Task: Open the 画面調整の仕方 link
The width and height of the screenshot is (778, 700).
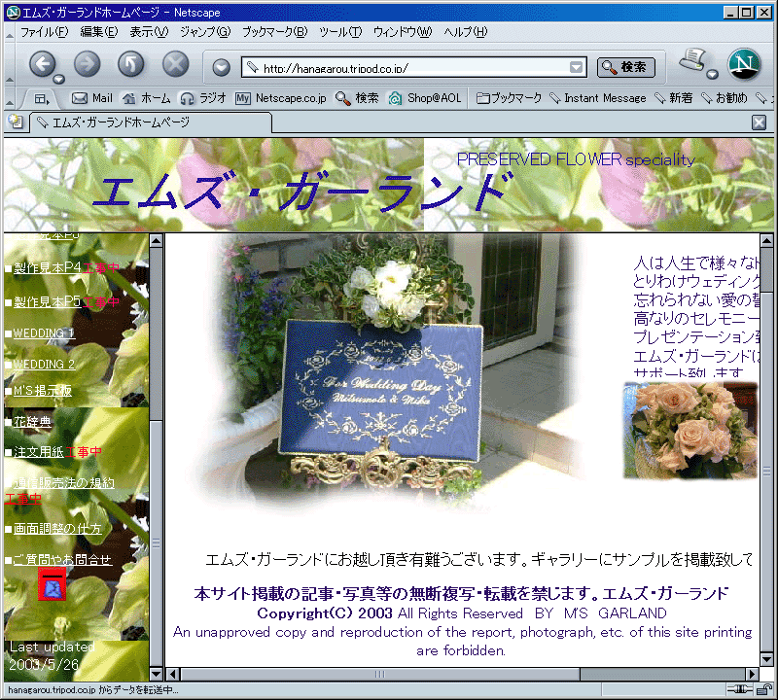Action: [57, 528]
